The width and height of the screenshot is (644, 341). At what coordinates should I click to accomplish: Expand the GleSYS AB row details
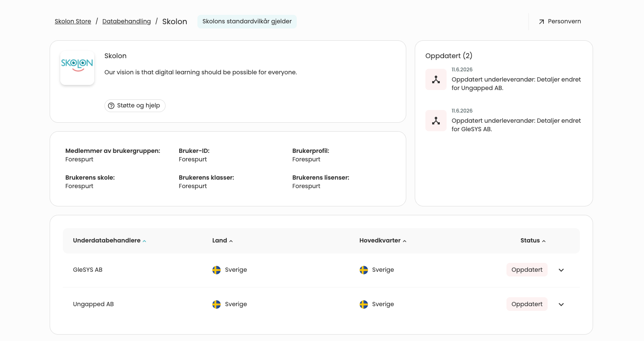[x=561, y=270]
